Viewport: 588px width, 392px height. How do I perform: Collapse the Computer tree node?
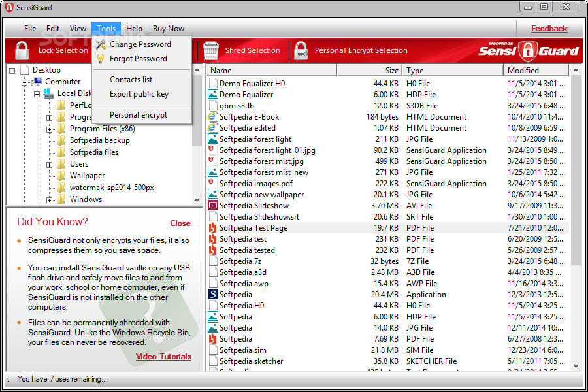pos(24,82)
